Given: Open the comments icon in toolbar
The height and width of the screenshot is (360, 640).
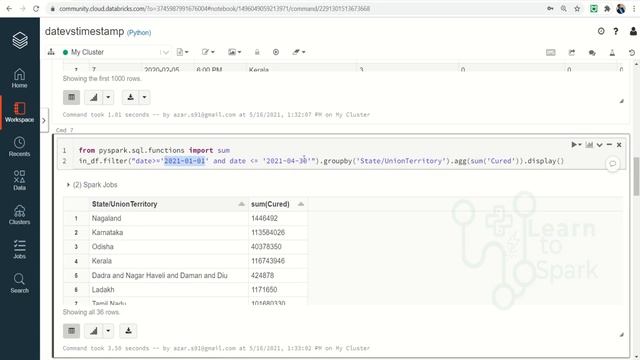Looking at the screenshot, I should coord(592,53).
